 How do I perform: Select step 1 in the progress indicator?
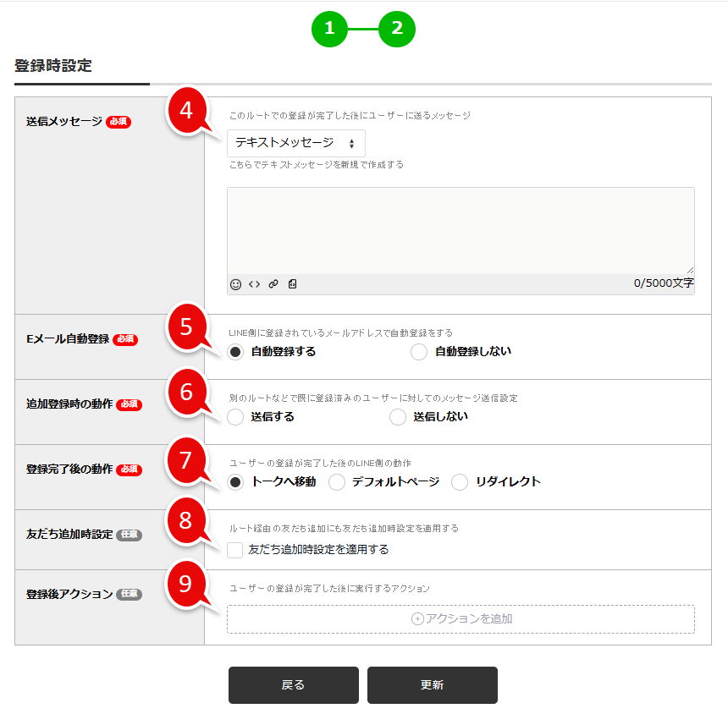[328, 29]
